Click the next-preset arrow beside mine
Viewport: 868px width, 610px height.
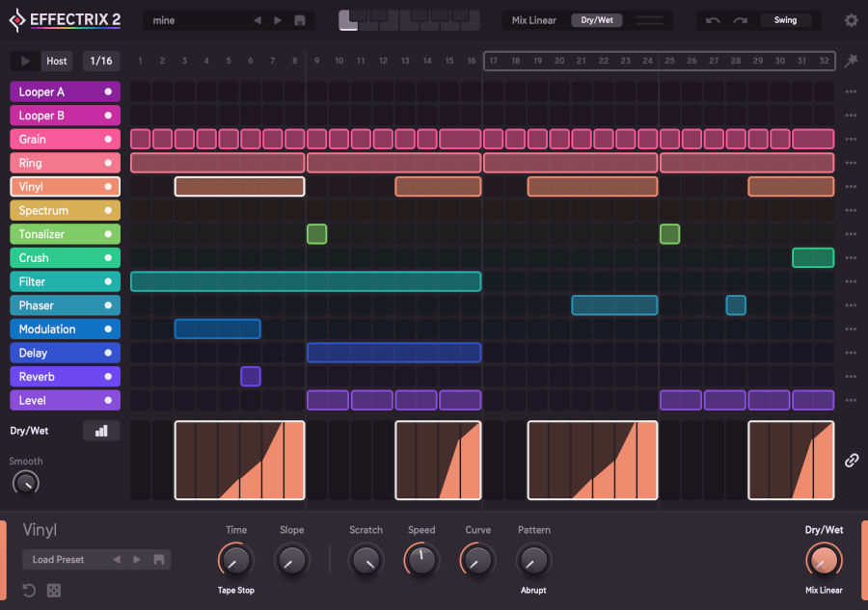pos(277,18)
